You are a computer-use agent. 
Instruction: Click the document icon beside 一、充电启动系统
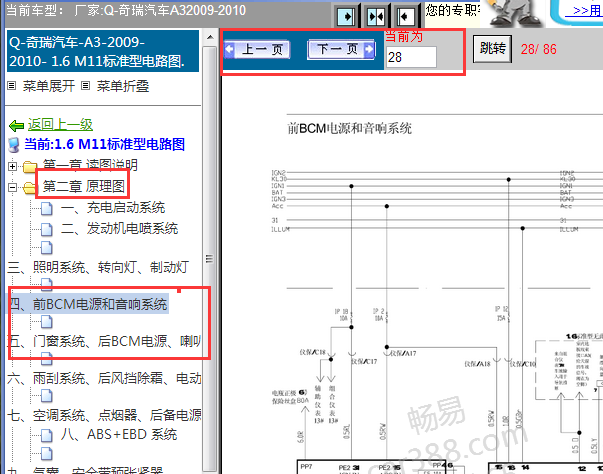(x=47, y=208)
